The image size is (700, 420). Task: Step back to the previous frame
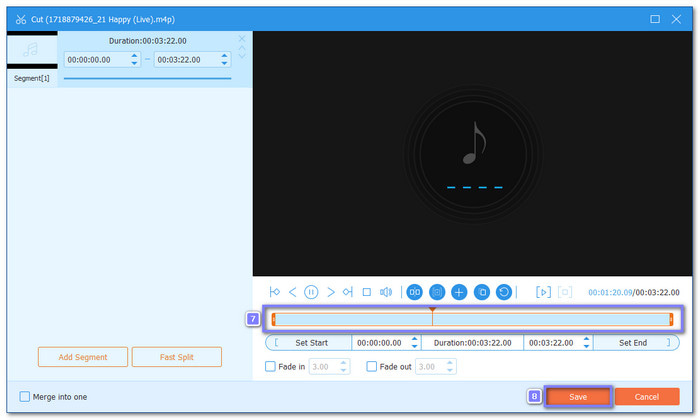[x=292, y=292]
